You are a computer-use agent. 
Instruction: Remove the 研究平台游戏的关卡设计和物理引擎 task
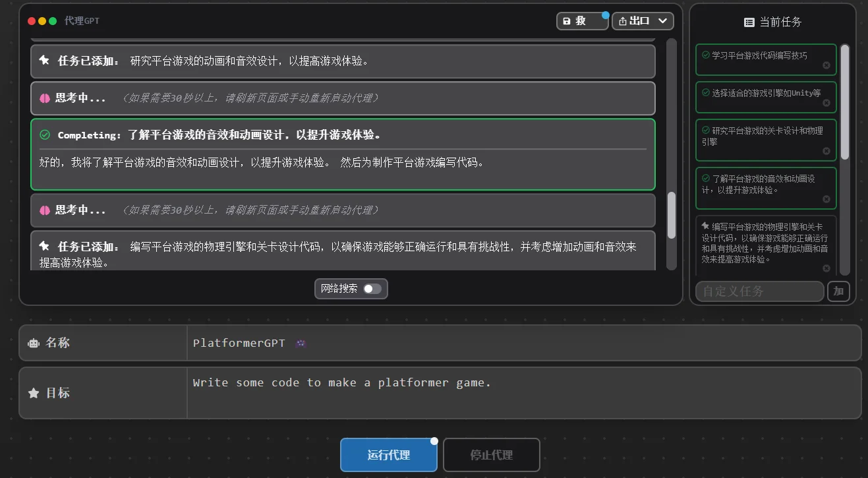tap(826, 151)
